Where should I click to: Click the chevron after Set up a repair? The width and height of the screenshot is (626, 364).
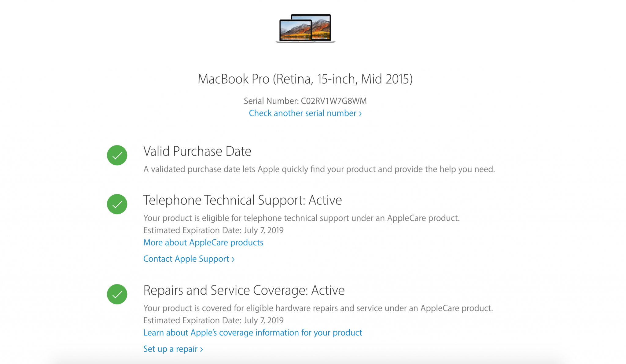coord(201,350)
